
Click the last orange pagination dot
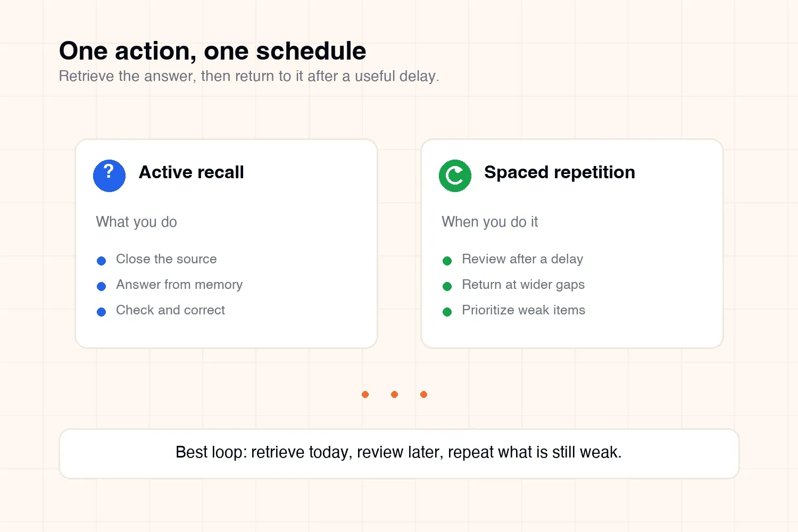[x=423, y=394]
